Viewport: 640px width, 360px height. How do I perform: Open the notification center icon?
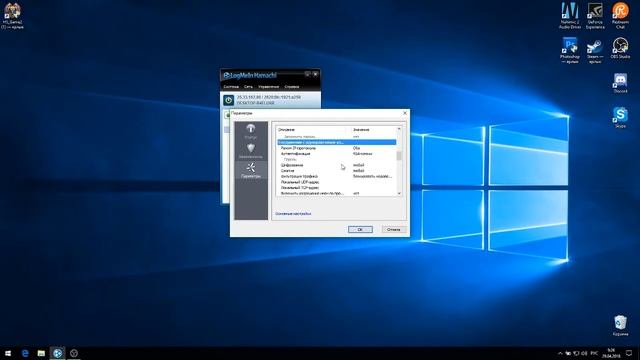[x=629, y=353]
